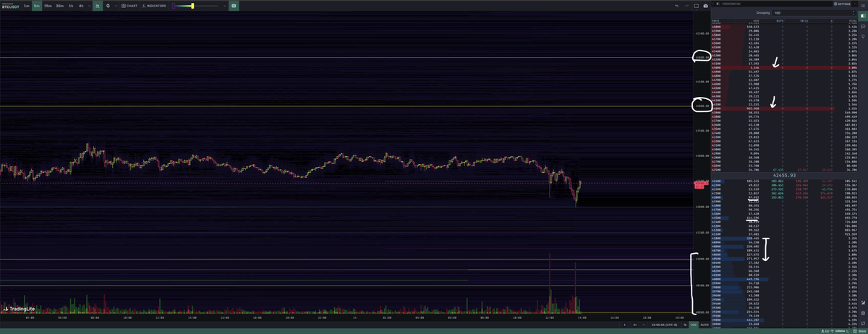Toggle the AUTO scale button

[705, 325]
